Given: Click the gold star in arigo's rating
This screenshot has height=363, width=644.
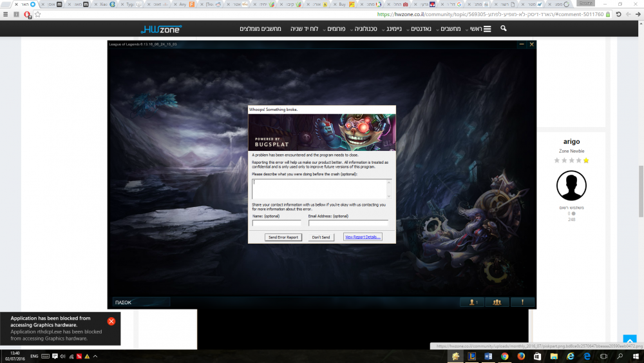Looking at the screenshot, I should click(586, 161).
